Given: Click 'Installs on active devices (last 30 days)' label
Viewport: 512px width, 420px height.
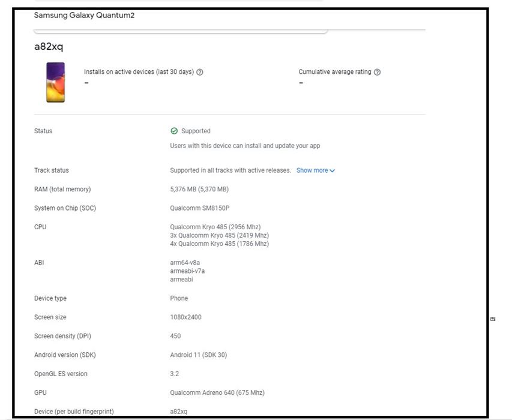Looking at the screenshot, I should pyautogui.click(x=139, y=72).
